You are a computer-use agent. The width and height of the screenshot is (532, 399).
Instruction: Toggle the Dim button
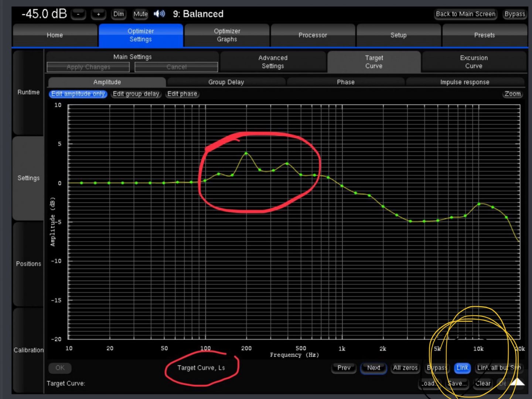pos(119,14)
